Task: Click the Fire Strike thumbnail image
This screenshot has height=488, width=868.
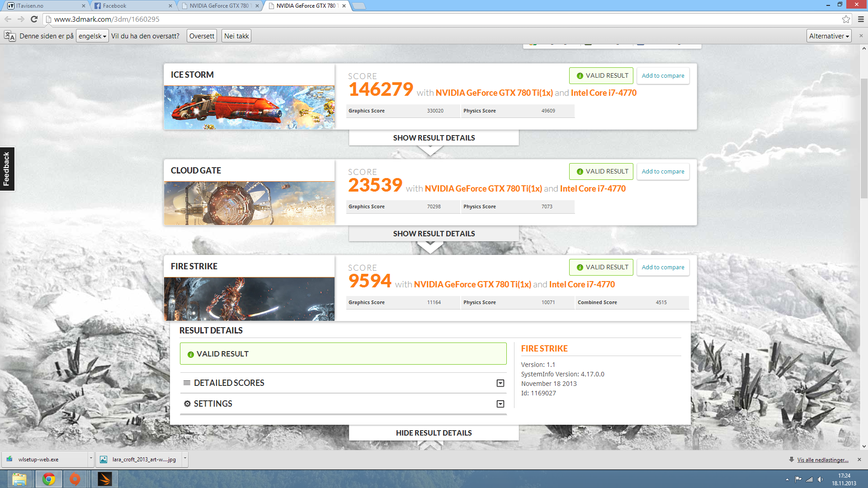Action: pyautogui.click(x=249, y=299)
